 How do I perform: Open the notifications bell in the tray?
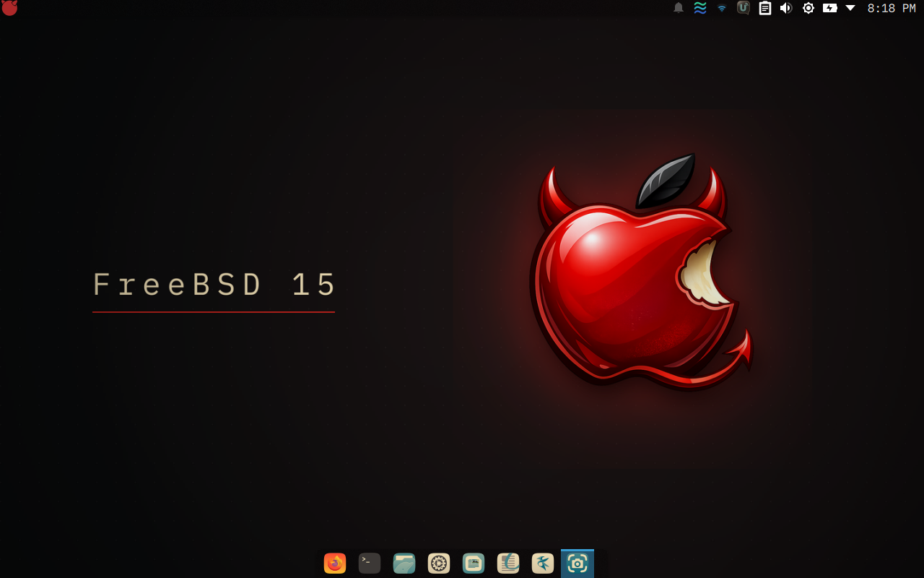[x=679, y=8]
